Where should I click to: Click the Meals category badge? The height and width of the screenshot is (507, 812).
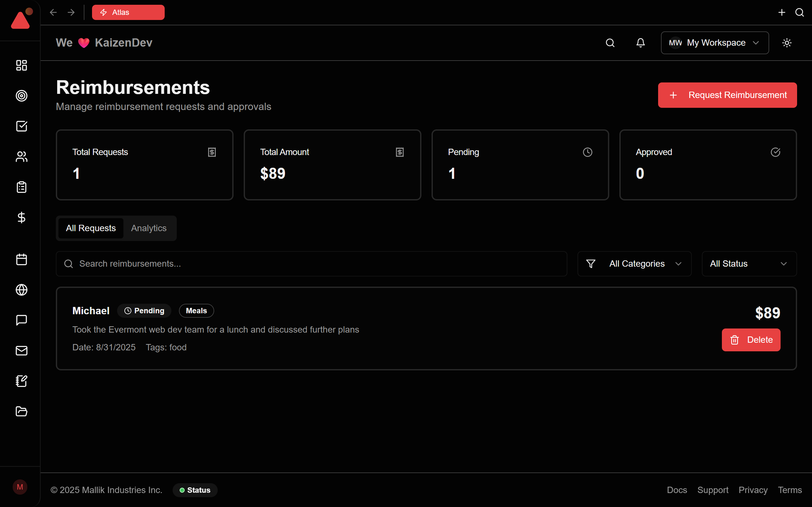(196, 311)
